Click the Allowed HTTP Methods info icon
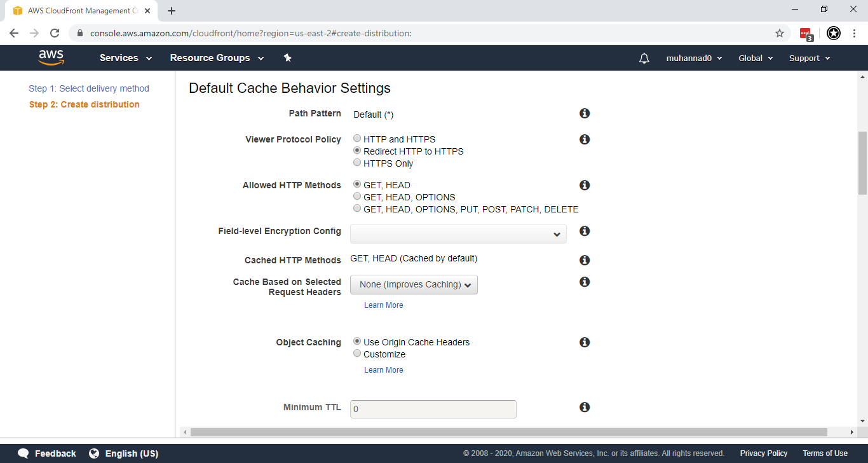 (x=584, y=184)
